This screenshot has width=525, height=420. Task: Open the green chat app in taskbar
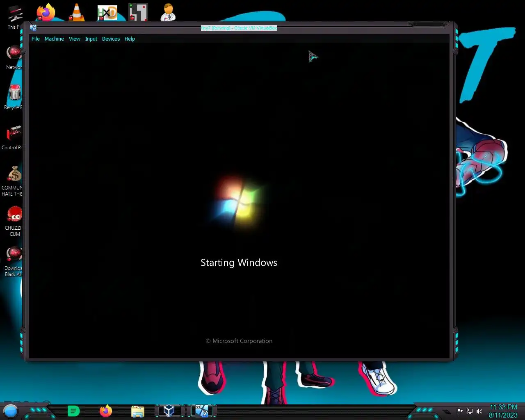click(74, 411)
